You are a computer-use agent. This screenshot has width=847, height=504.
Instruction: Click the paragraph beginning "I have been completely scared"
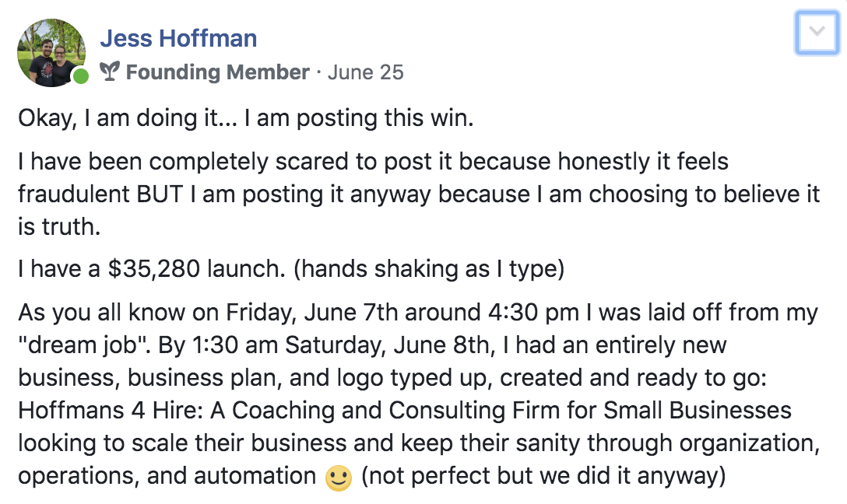tap(374, 163)
